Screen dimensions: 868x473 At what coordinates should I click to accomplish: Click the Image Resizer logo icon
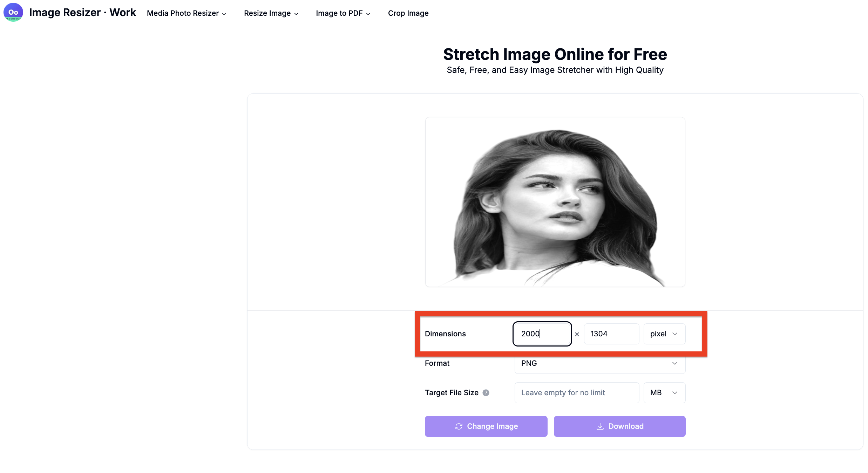[13, 12]
